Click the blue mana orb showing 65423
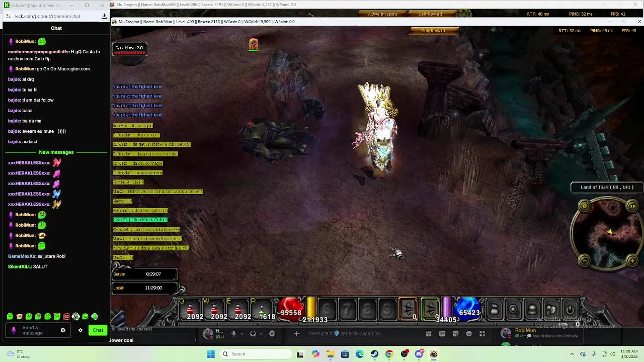 point(468,309)
